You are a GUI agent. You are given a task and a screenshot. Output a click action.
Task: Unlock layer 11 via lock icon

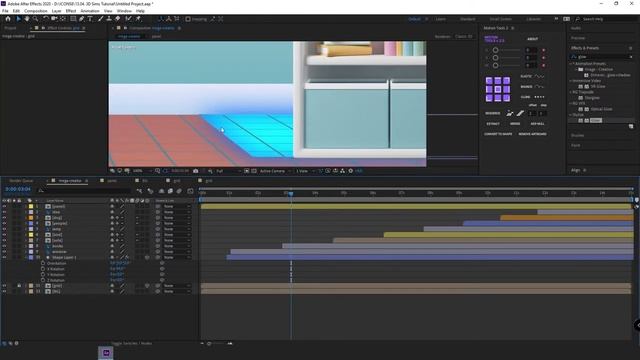[x=19, y=286]
